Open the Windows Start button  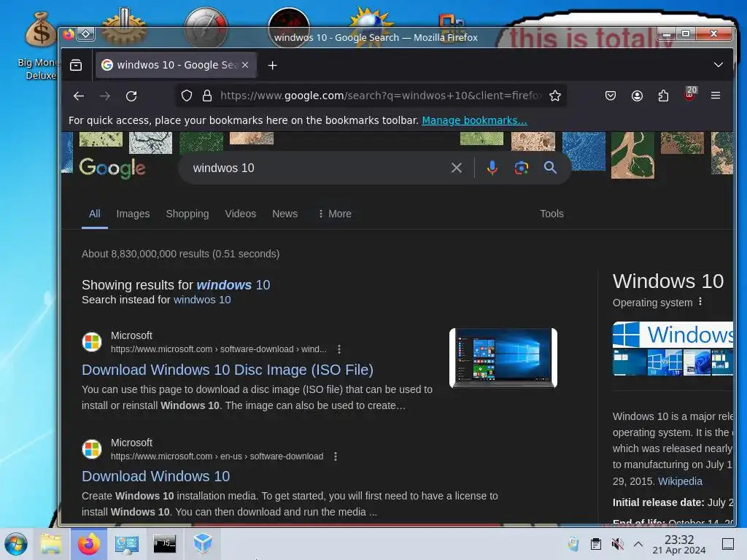[16, 544]
